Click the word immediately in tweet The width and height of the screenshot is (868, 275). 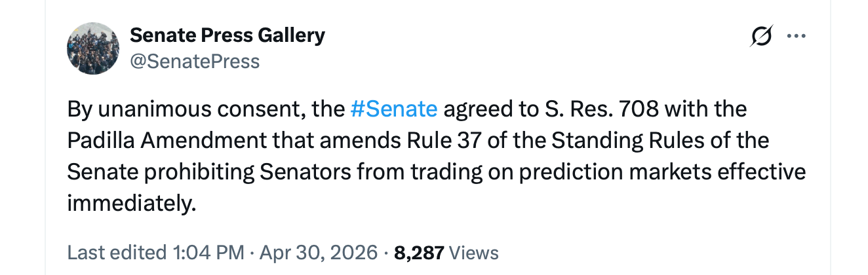tap(131, 203)
